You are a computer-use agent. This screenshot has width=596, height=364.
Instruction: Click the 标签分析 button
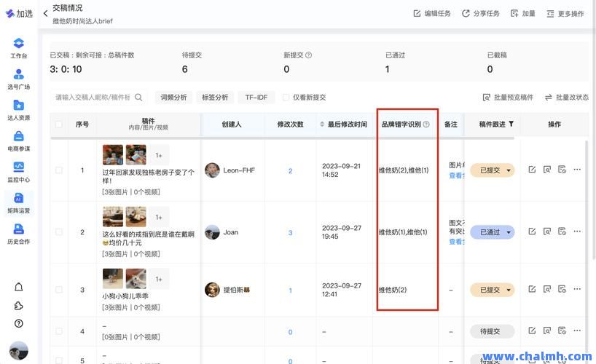215,98
